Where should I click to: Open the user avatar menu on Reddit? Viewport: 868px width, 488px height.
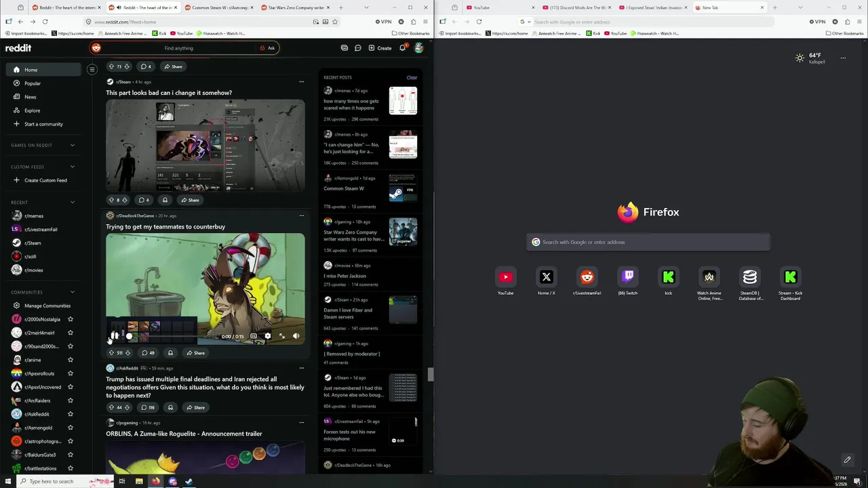419,48
